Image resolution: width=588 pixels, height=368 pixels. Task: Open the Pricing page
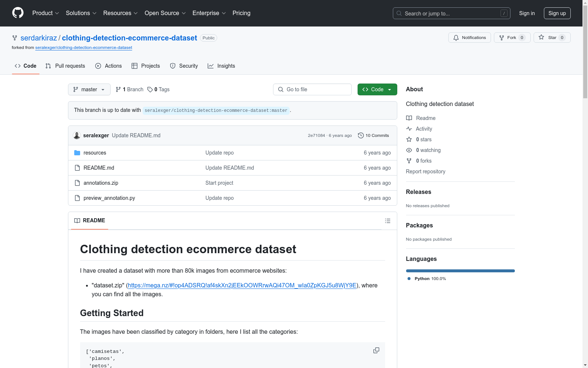tap(241, 13)
